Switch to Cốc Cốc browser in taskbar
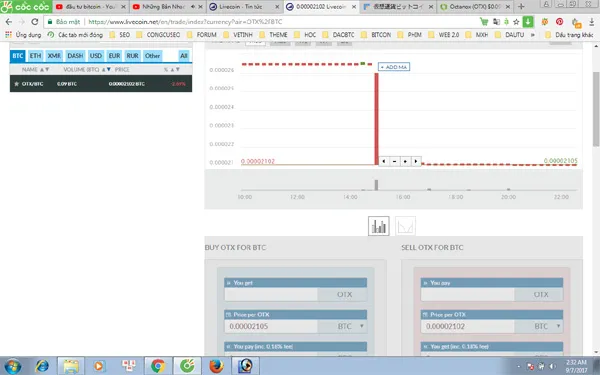Image resolution: width=600 pixels, height=375 pixels. [187, 366]
